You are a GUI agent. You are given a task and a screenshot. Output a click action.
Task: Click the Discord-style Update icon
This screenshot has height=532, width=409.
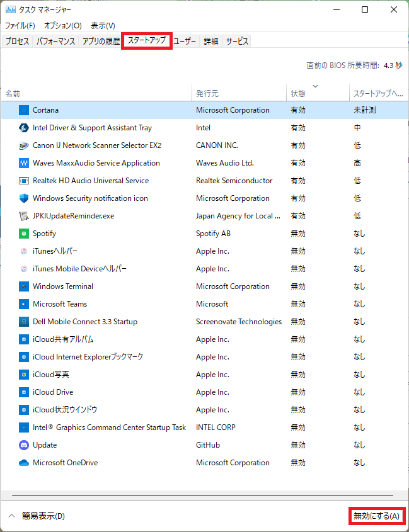tap(24, 446)
